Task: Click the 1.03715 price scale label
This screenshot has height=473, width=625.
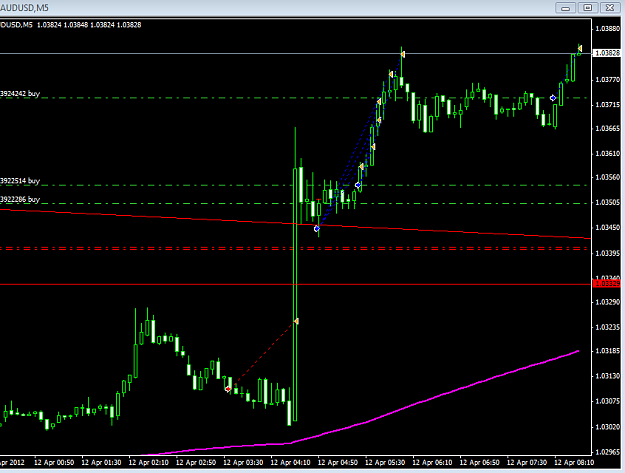Action: coord(607,105)
